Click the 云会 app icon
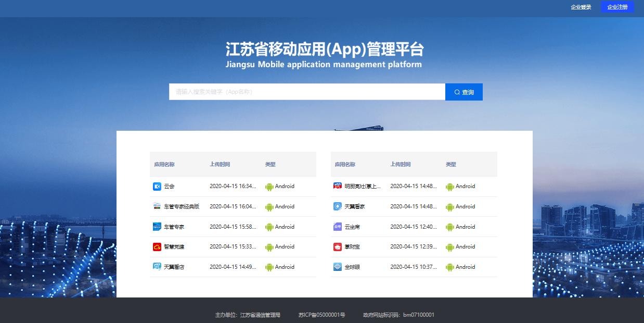This screenshot has height=323, width=644. (x=157, y=186)
